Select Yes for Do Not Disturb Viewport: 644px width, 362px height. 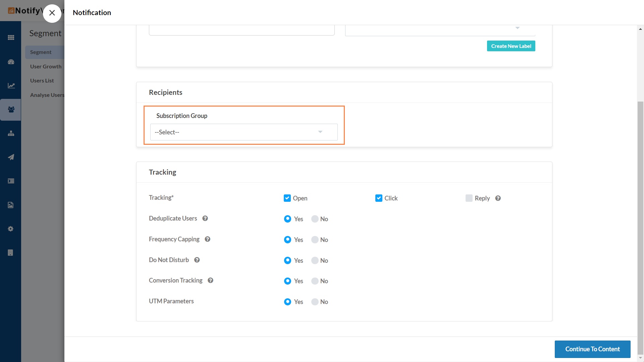[x=287, y=260]
